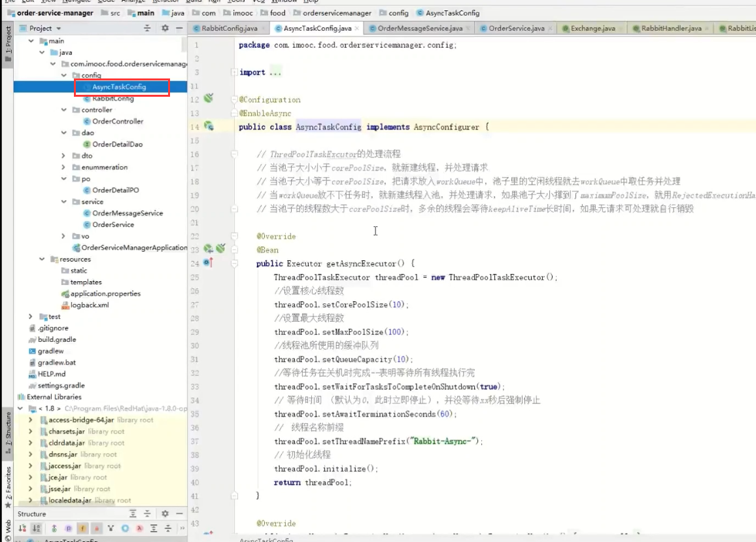The height and width of the screenshot is (542, 756).
Task: Select logback.xml file
Action: (89, 305)
